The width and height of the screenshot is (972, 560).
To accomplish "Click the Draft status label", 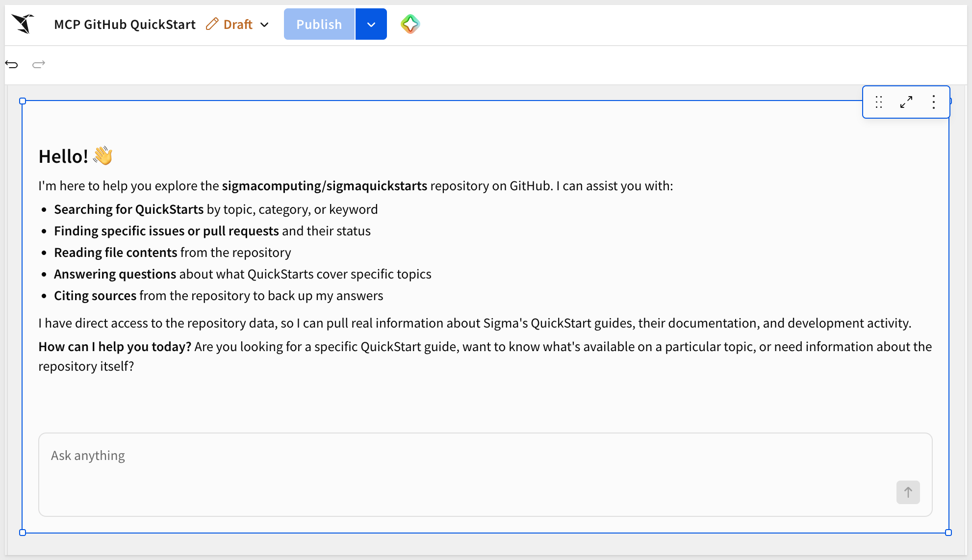I will click(238, 25).
